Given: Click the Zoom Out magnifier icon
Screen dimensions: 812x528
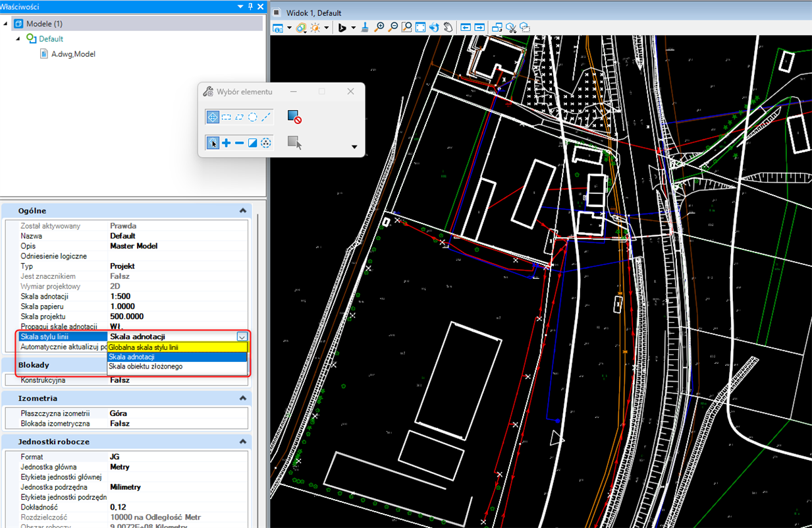Looking at the screenshot, I should pyautogui.click(x=393, y=28).
